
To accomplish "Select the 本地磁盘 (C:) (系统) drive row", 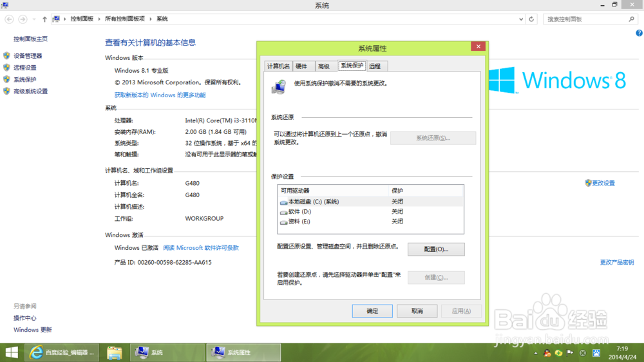I will pos(370,202).
